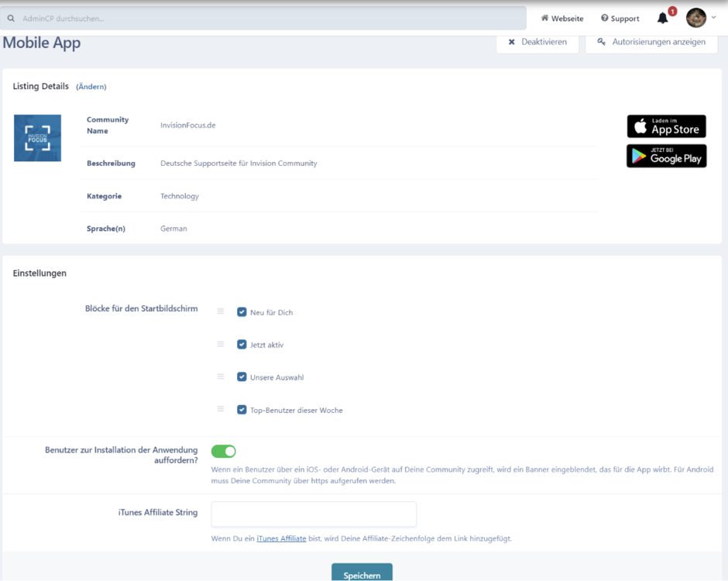This screenshot has height=581, width=728.
Task: Click the InvisionFocus app logo thumbnail
Action: [x=37, y=138]
